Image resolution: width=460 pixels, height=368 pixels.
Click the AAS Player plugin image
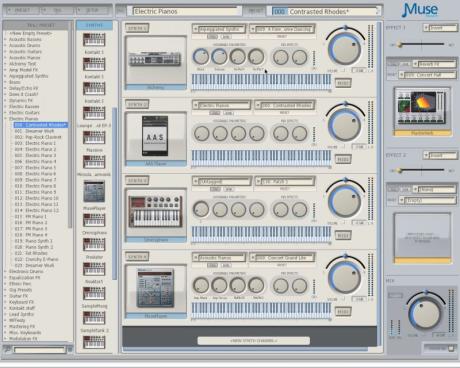pos(155,136)
